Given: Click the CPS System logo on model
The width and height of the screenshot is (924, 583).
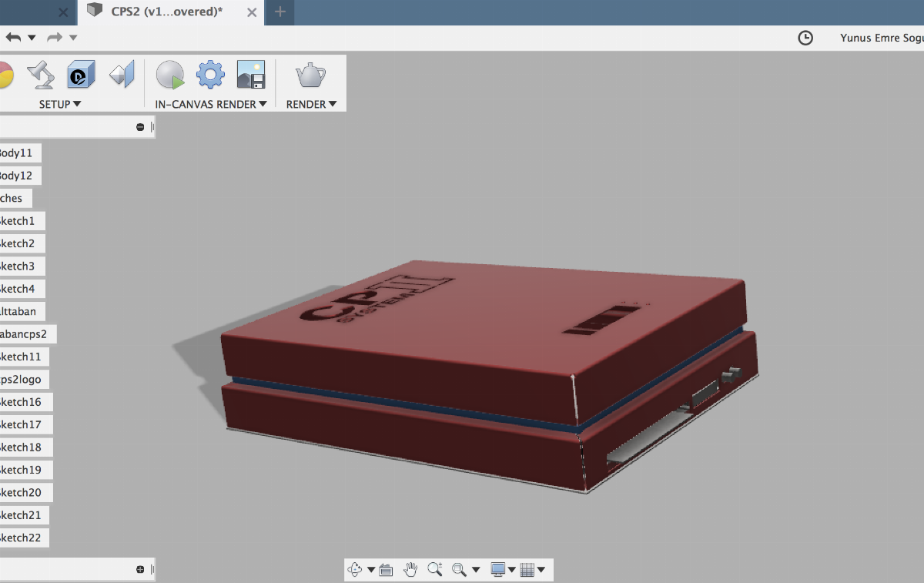Looking at the screenshot, I should tap(376, 299).
